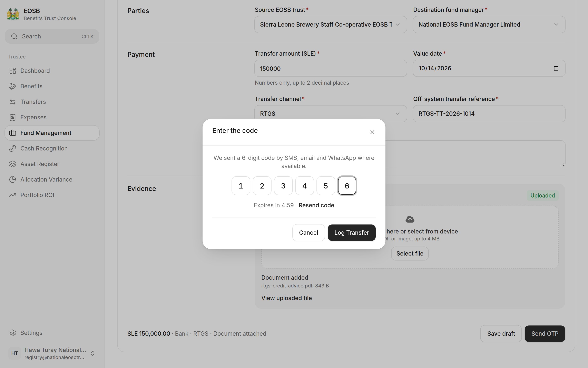Focus the third OTP digit field

[x=283, y=186]
